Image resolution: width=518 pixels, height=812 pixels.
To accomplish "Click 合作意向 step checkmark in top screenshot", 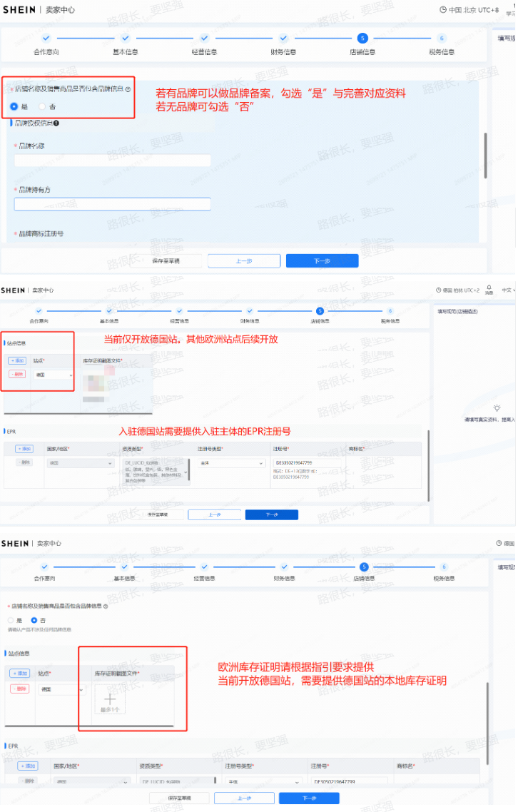I will click(46, 38).
